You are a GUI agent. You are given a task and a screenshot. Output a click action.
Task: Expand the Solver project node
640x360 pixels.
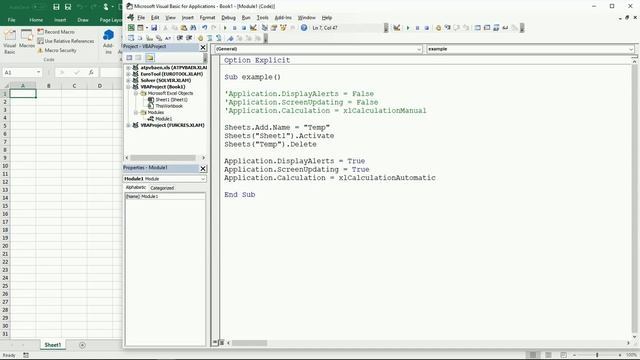(x=128, y=80)
